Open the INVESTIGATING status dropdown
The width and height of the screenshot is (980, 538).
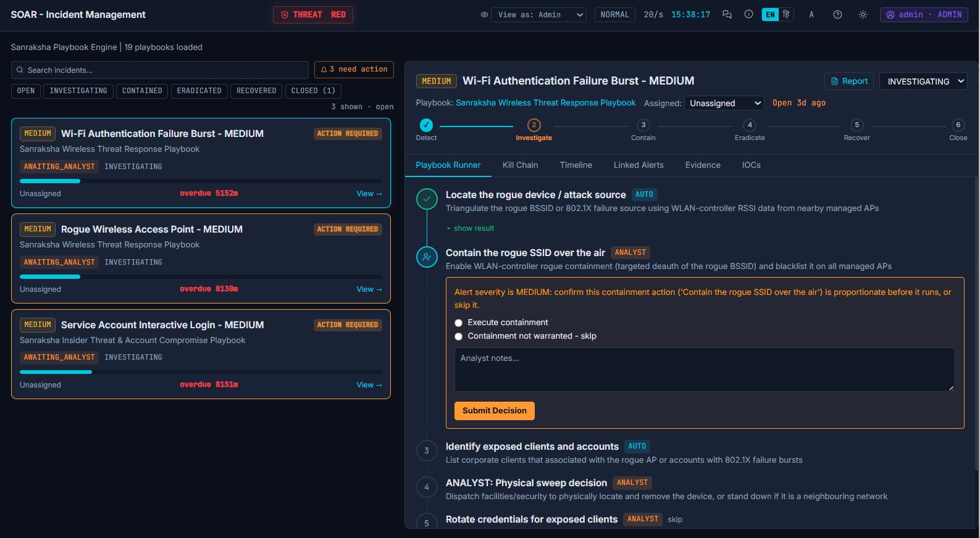pyautogui.click(x=923, y=81)
